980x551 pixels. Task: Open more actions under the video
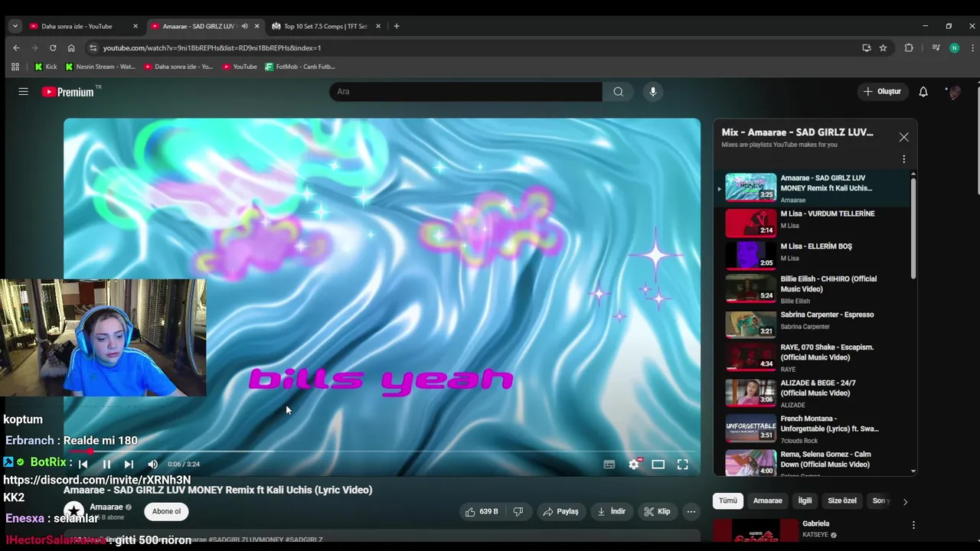click(691, 511)
